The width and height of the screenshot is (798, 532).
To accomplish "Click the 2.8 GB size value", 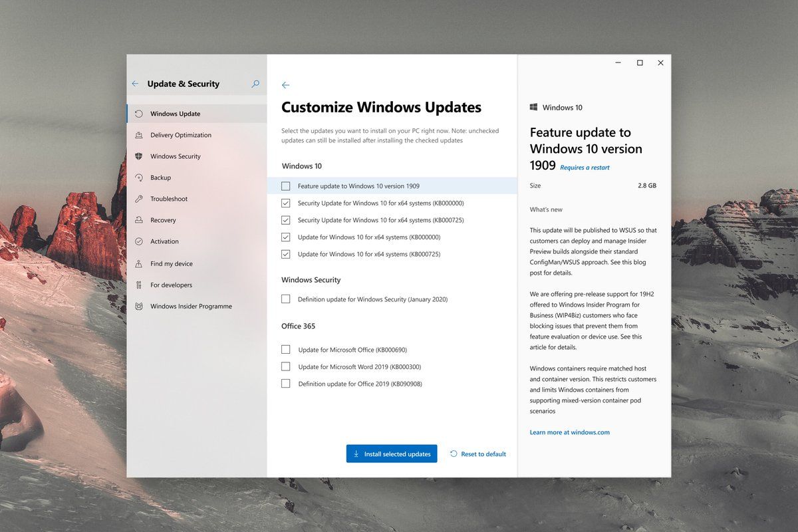I will point(647,186).
